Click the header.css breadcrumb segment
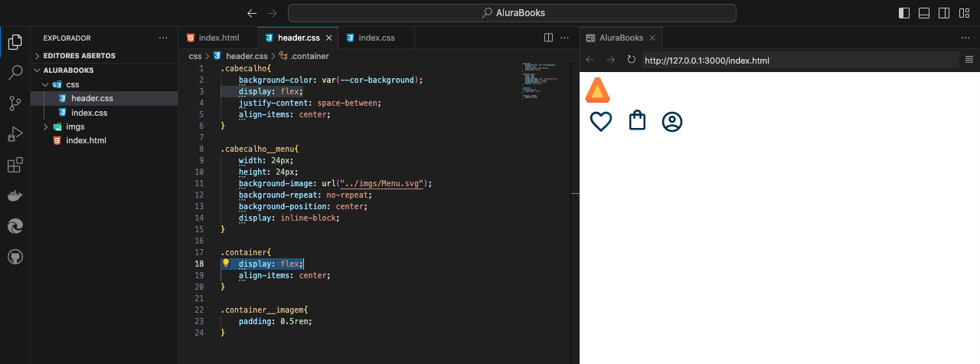This screenshot has width=980, height=364. point(247,56)
